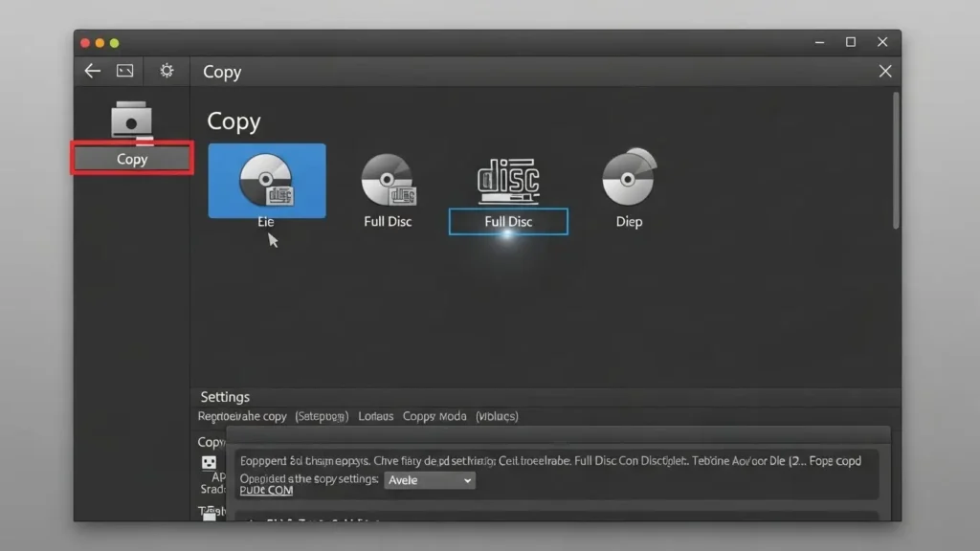The height and width of the screenshot is (551, 980).
Task: Select the Diep copy mode icon
Action: pyautogui.click(x=629, y=182)
